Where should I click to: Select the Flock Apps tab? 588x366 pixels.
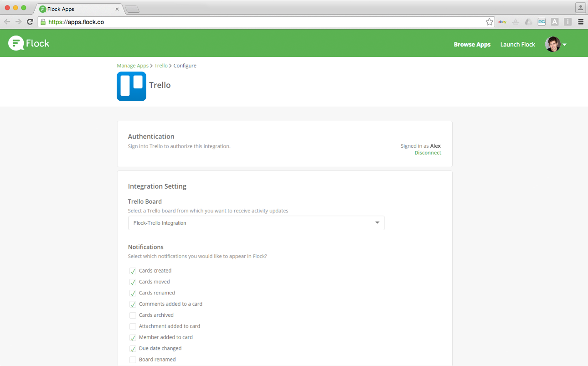click(x=78, y=9)
